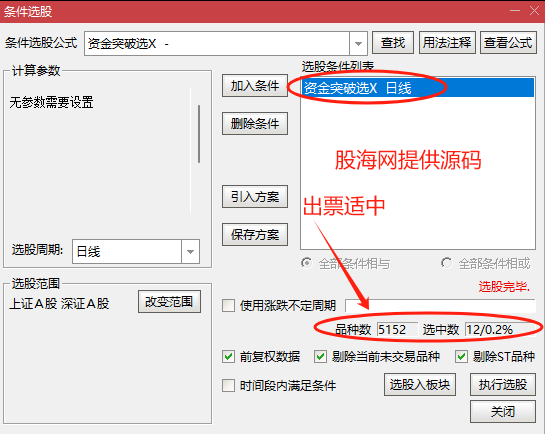This screenshot has width=545, height=434.
Task: Uncheck 剔除当前未交易品种 checkbox
Action: point(320,357)
